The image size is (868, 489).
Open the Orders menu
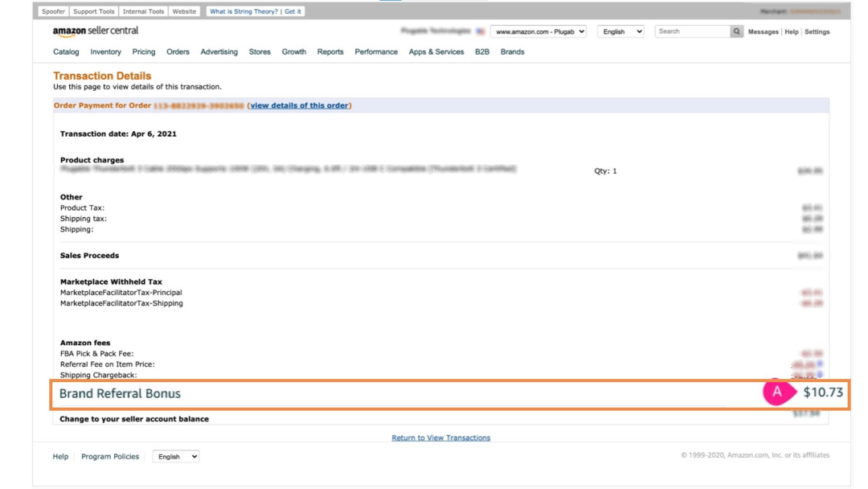(x=178, y=51)
